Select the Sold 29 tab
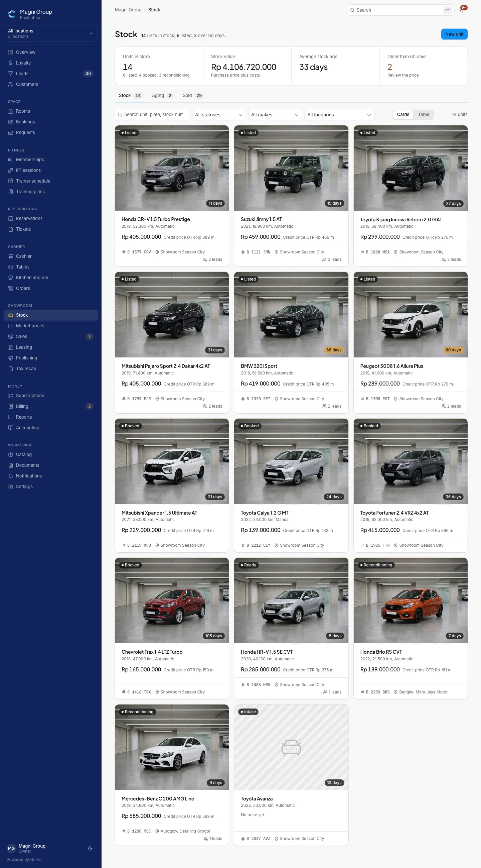The image size is (481, 868). (x=193, y=95)
